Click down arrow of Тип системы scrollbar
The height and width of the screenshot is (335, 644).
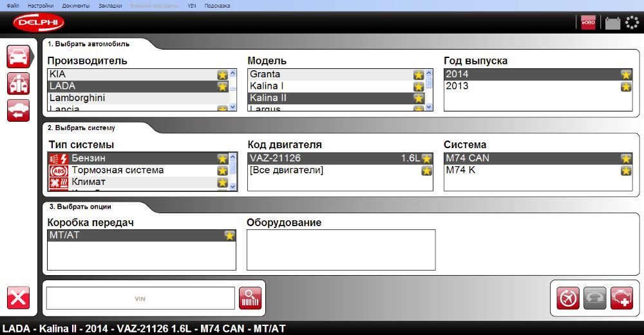coord(233,187)
